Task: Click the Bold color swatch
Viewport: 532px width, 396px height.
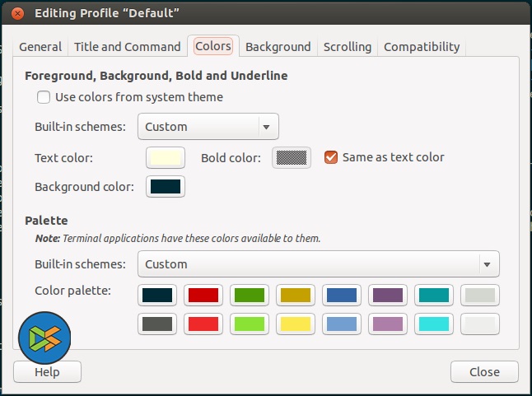Action: coord(292,157)
